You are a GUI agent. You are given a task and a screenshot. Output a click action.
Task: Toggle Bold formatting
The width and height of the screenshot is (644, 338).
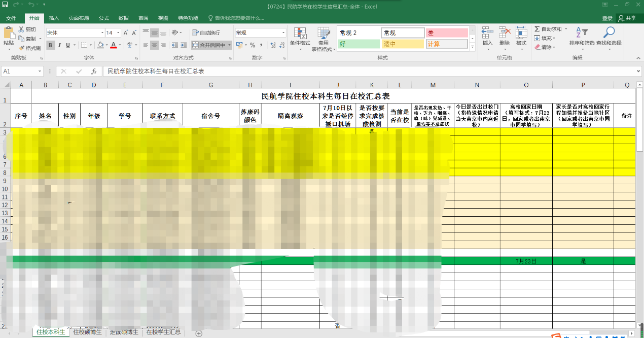tap(51, 45)
